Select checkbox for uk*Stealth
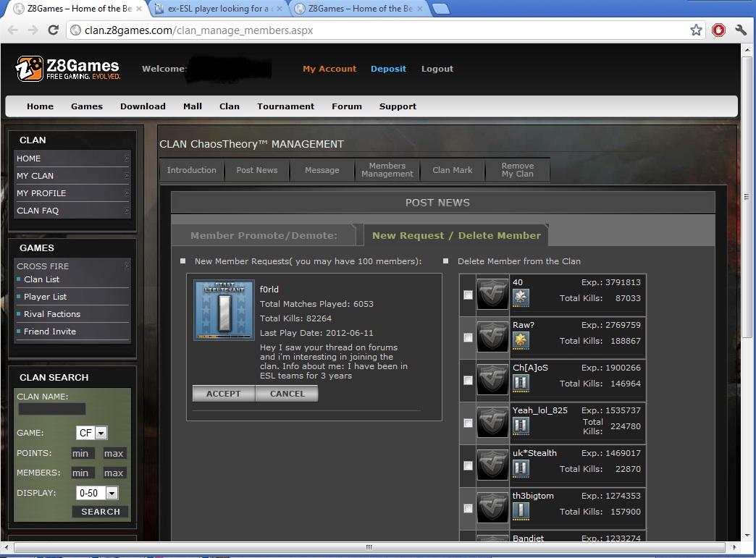Image resolution: width=756 pixels, height=558 pixels. [468, 465]
